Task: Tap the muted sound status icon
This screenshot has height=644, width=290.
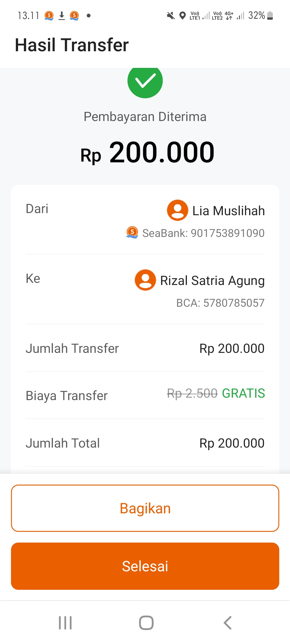Action: coord(171,16)
